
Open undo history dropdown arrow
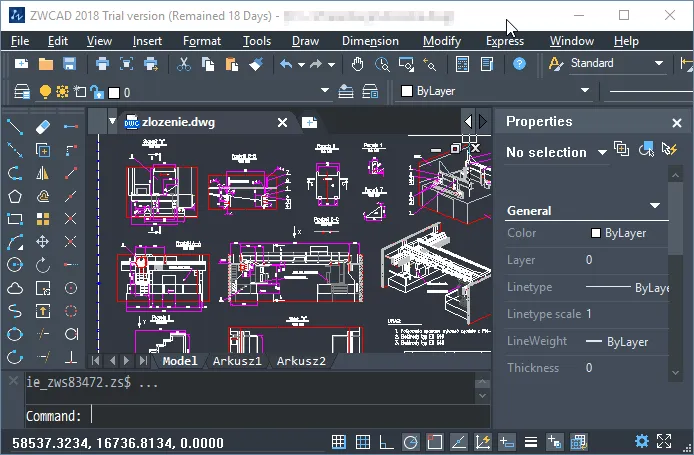pyautogui.click(x=301, y=65)
